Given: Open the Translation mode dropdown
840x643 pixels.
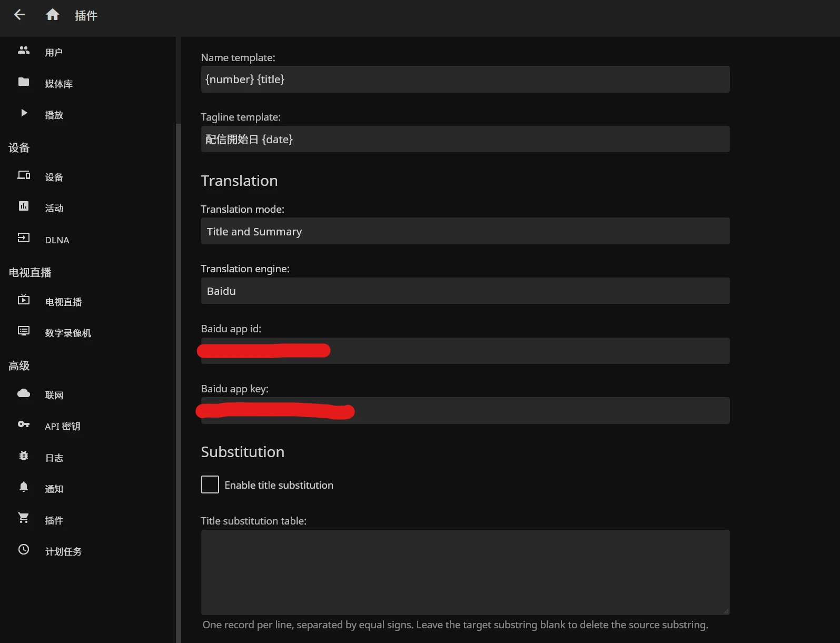Looking at the screenshot, I should click(x=465, y=231).
